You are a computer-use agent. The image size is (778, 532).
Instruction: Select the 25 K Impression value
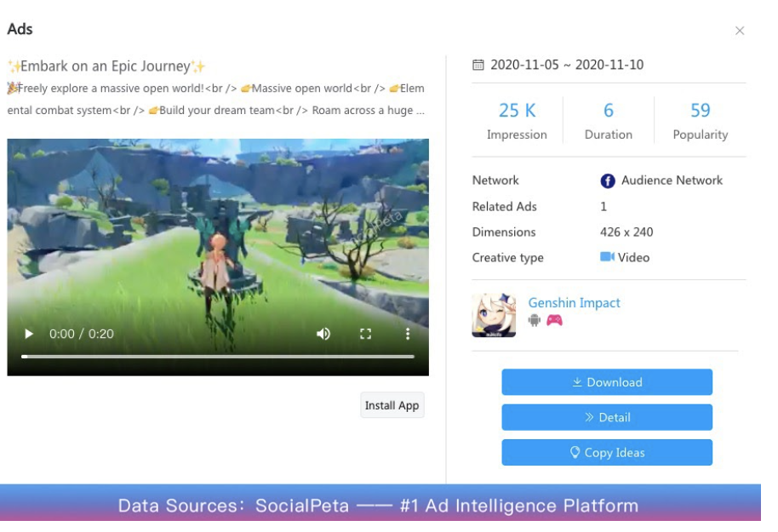pyautogui.click(x=517, y=110)
